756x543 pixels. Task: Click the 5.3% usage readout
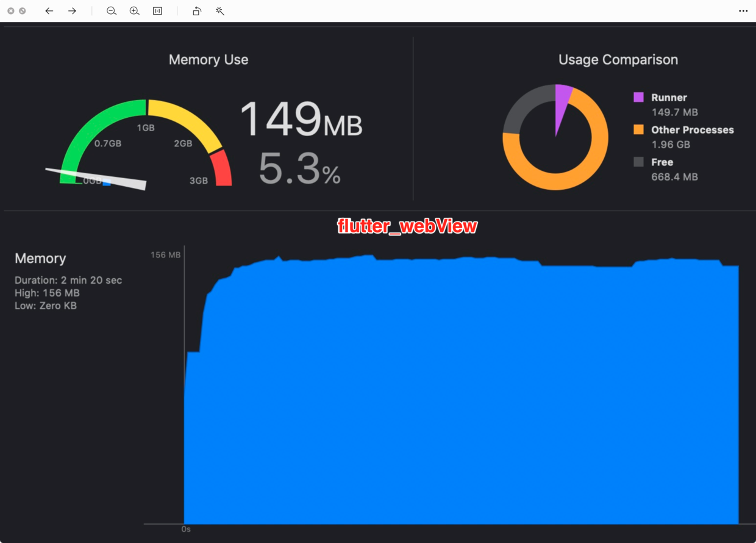(x=300, y=168)
